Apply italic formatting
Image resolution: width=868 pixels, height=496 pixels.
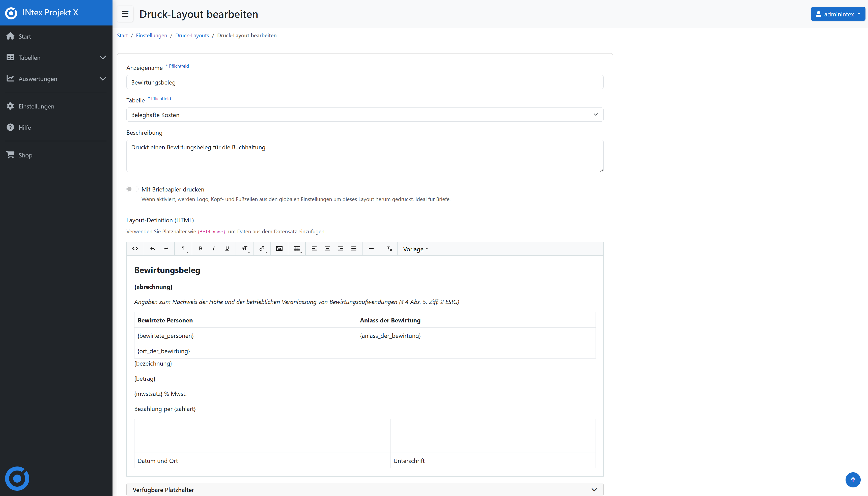click(x=213, y=249)
